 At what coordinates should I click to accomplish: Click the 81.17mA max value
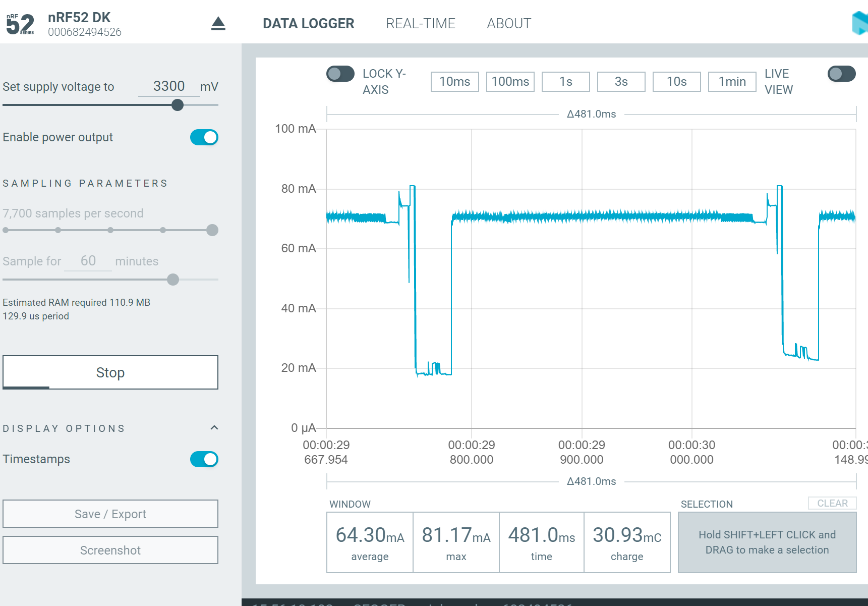[456, 535]
